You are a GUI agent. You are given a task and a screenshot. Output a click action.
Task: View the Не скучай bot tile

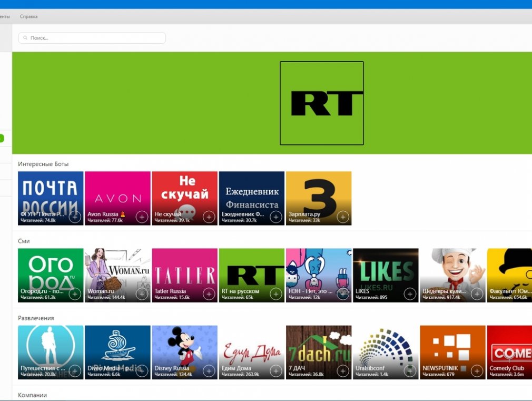tap(184, 198)
